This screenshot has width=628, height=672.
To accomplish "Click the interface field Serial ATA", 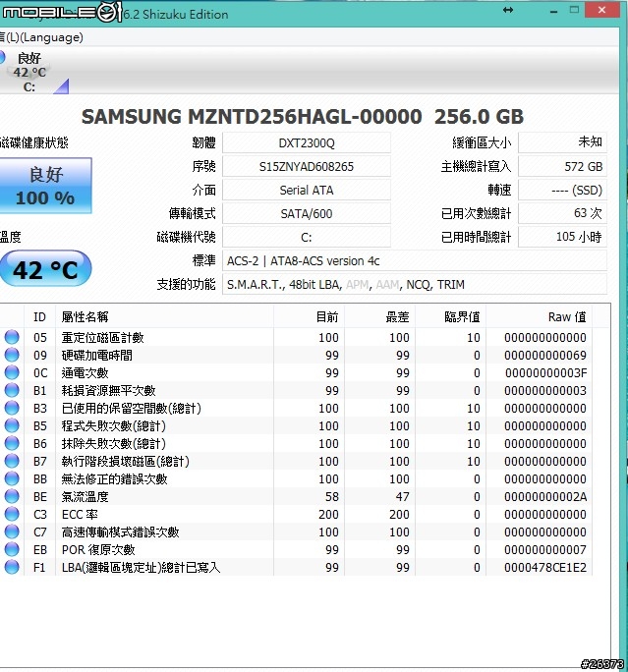I will tap(306, 190).
